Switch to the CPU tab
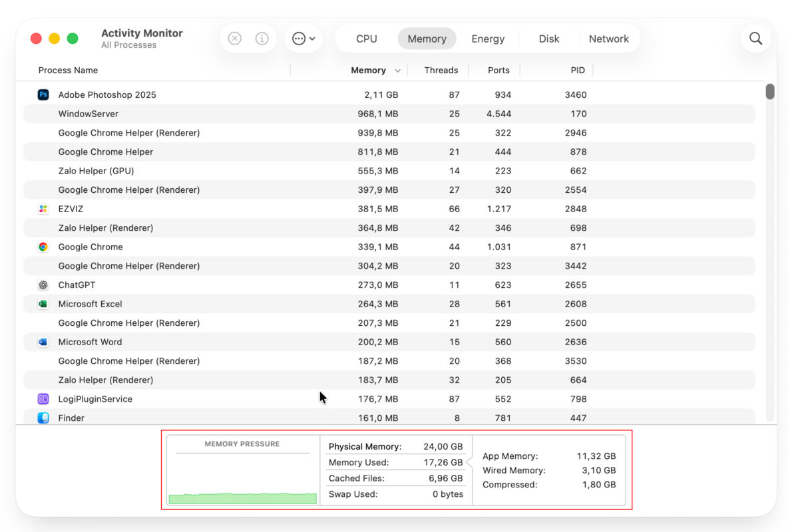Image resolution: width=788 pixels, height=532 pixels. point(366,39)
